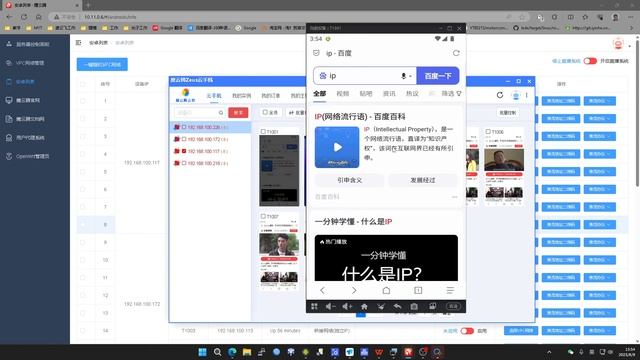Click the 引申含义 button

pos(349,180)
